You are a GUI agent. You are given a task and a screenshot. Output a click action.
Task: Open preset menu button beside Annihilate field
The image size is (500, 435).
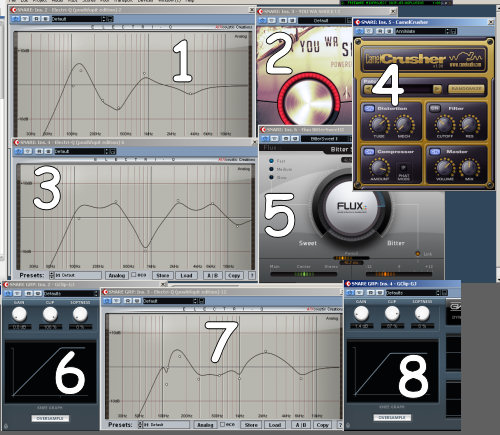(x=453, y=31)
